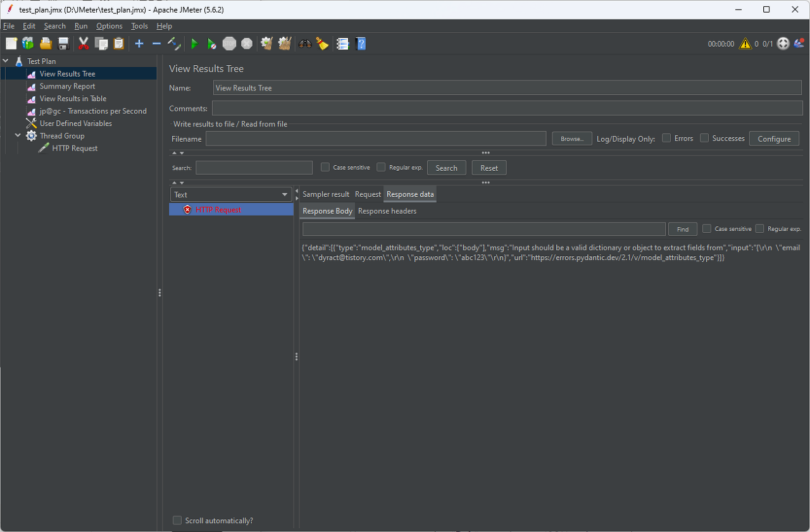This screenshot has width=810, height=532.
Task: Open the Text renderer dropdown
Action: pyautogui.click(x=231, y=195)
